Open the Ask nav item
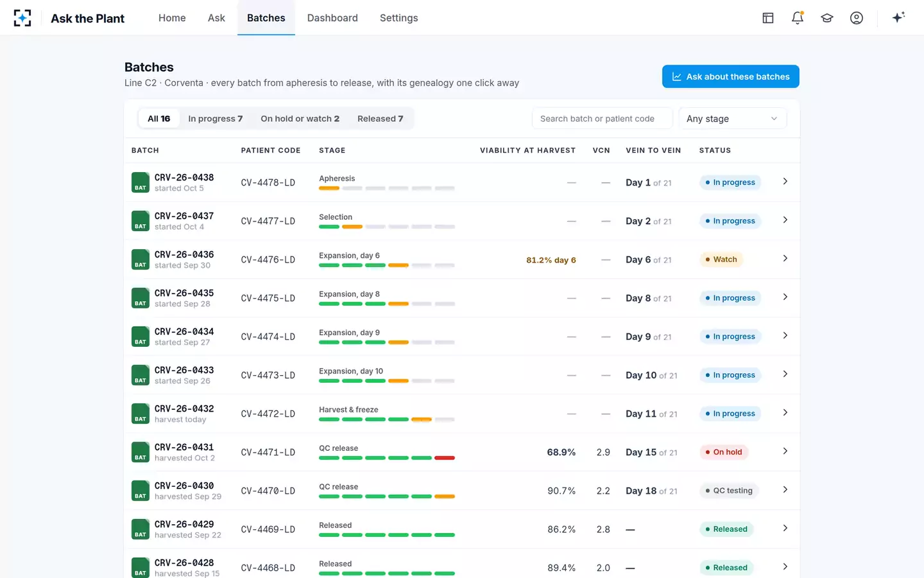This screenshot has width=924, height=578. (216, 18)
